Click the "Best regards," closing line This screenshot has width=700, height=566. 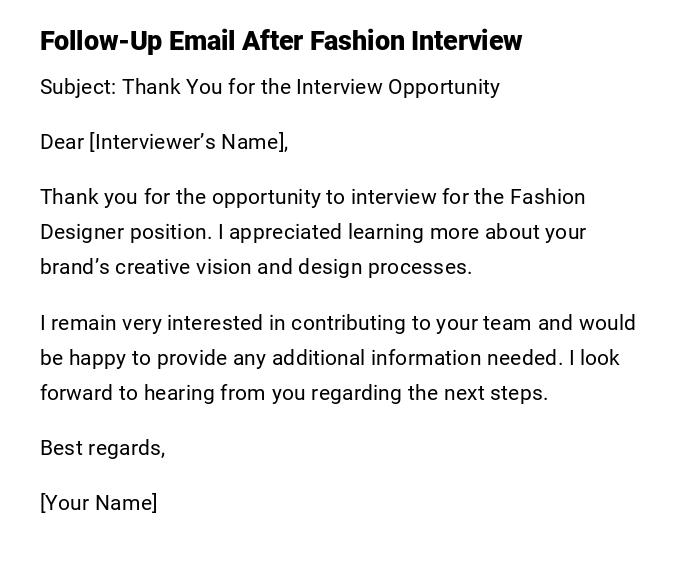pyautogui.click(x=102, y=448)
